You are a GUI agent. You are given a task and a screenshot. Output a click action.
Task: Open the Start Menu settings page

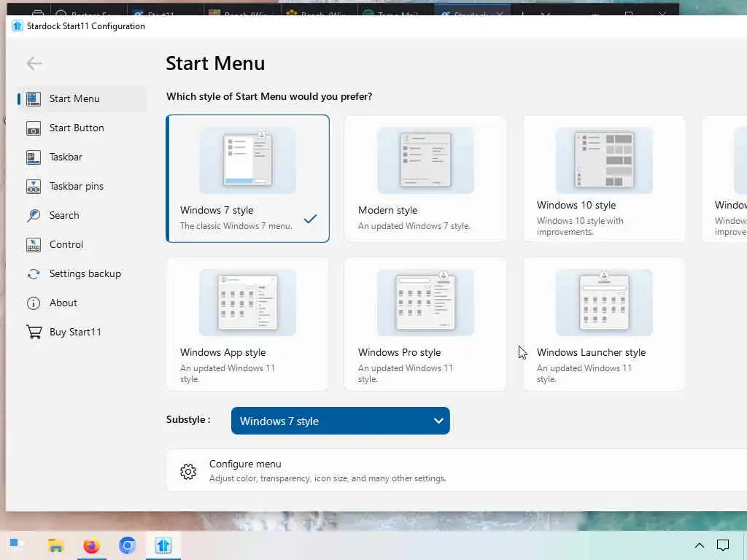click(x=82, y=99)
